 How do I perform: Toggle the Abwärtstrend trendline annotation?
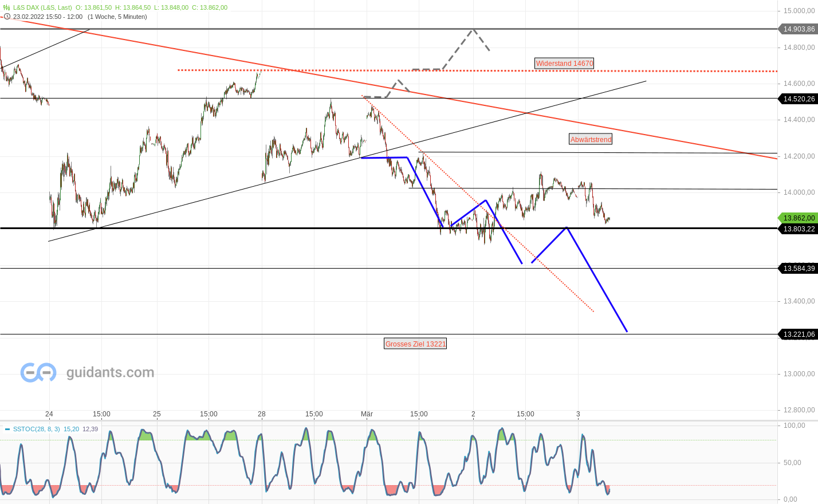[591, 139]
